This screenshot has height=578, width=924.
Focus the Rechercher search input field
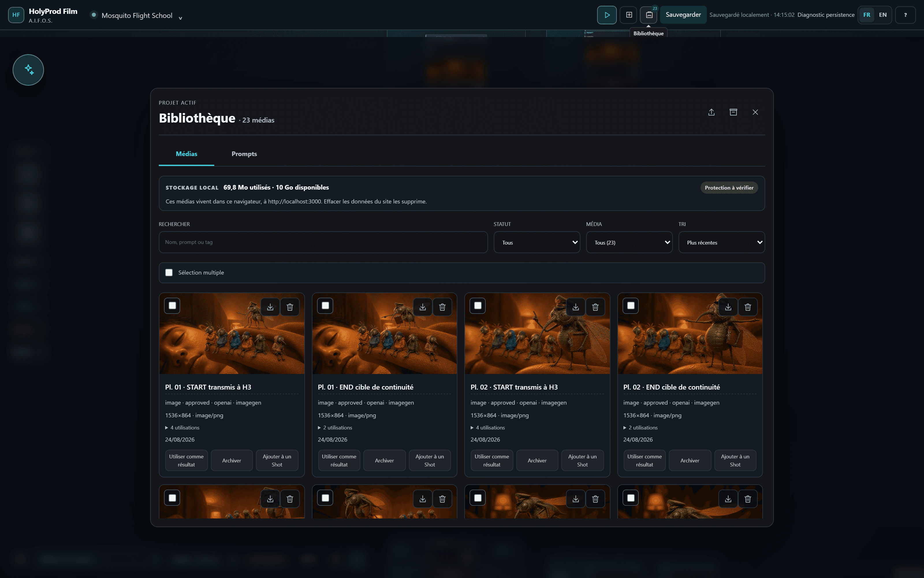(x=323, y=242)
